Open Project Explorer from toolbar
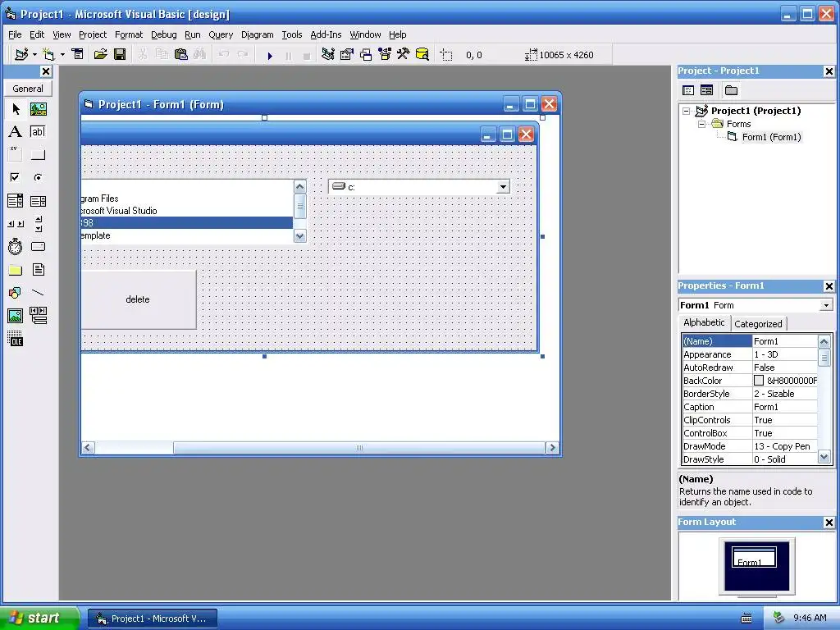840x630 pixels. [x=328, y=55]
